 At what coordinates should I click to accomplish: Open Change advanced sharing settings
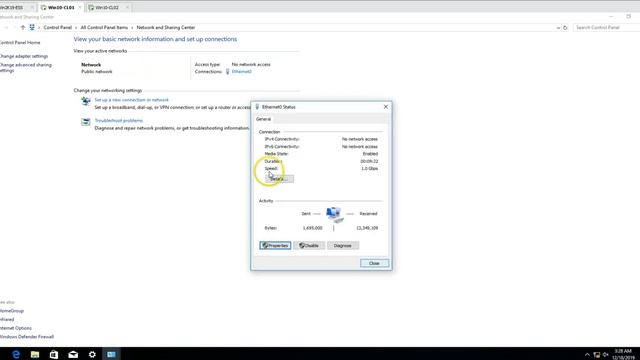(x=25, y=67)
